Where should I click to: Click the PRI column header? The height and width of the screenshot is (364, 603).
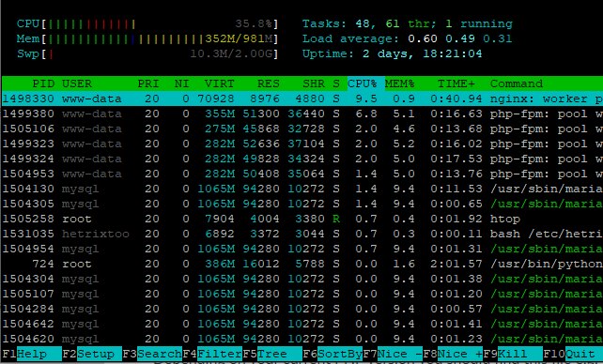pyautogui.click(x=148, y=83)
